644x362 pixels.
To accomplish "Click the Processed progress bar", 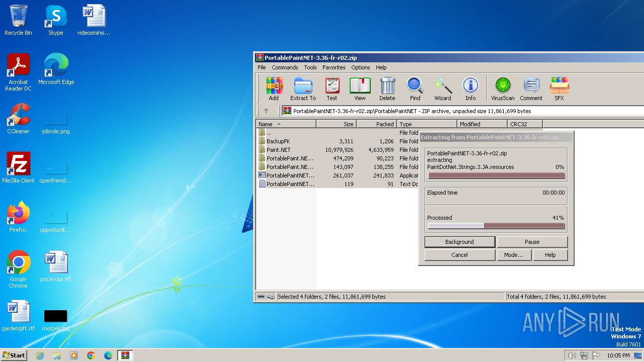I will pyautogui.click(x=497, y=226).
